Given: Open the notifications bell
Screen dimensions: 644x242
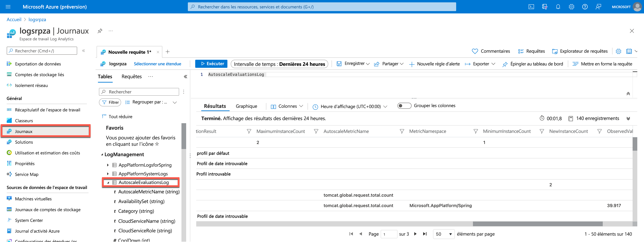Looking at the screenshot, I should (558, 7).
